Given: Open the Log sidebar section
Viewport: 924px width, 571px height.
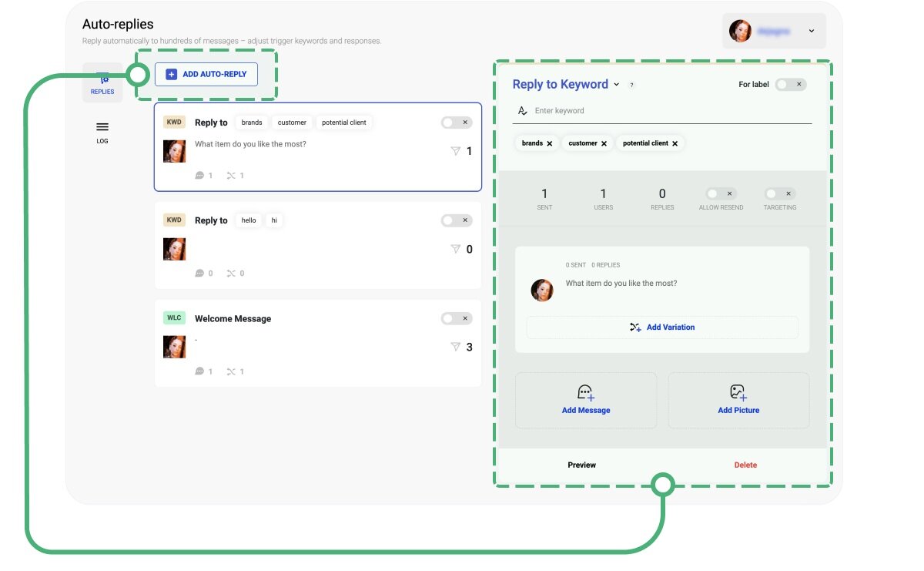Looking at the screenshot, I should pos(102,132).
